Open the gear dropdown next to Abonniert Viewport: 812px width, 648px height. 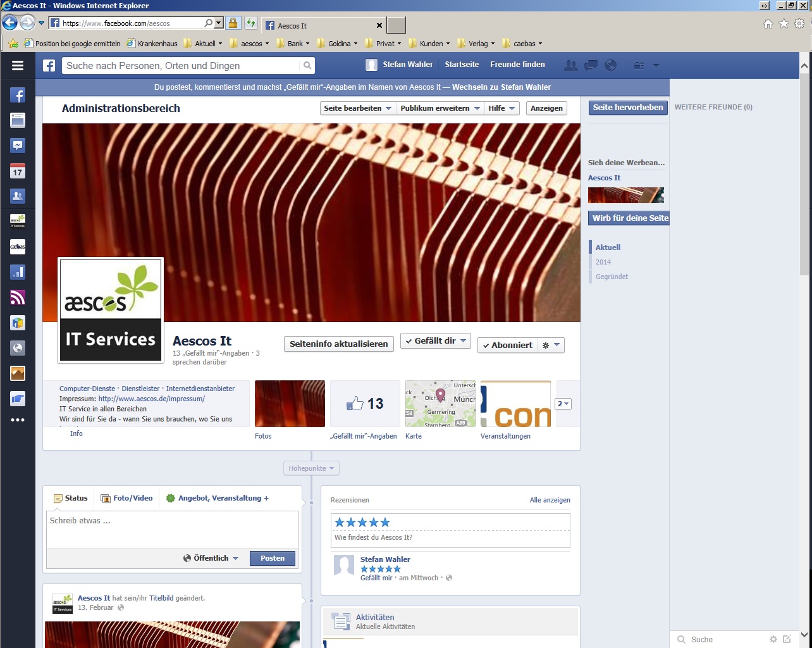click(551, 345)
